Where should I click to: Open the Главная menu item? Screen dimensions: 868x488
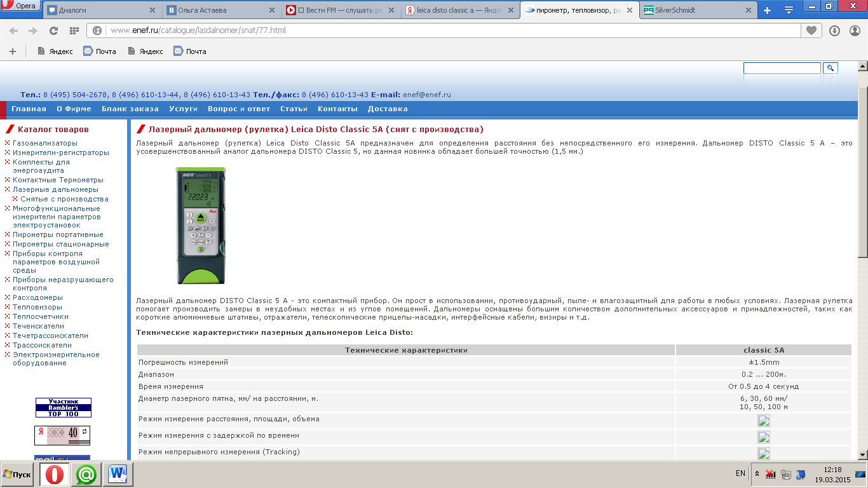click(x=29, y=109)
